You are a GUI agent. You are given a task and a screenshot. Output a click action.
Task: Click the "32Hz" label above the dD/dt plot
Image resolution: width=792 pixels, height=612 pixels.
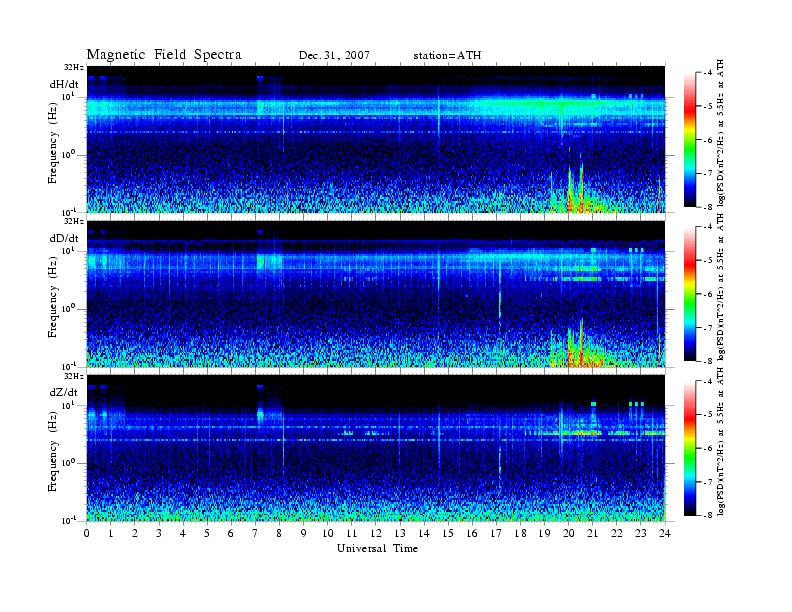pos(74,222)
